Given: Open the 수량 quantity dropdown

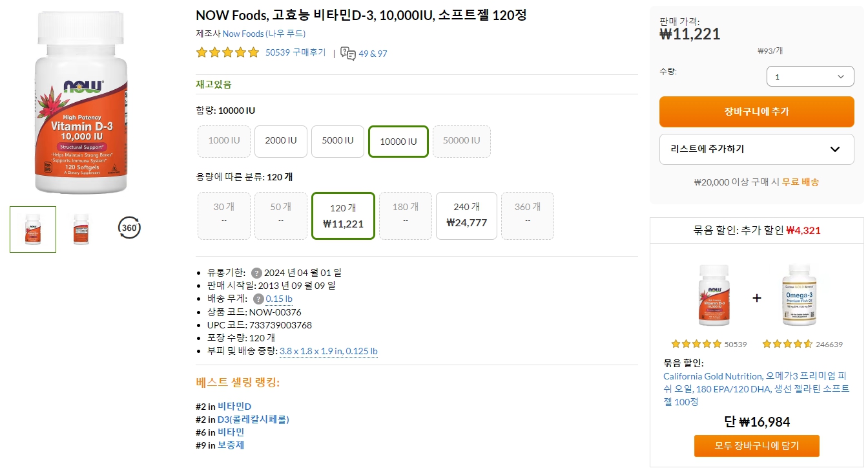Looking at the screenshot, I should (x=810, y=76).
